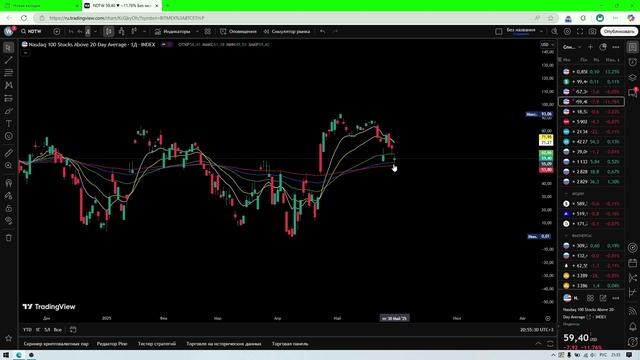The width and height of the screenshot is (640, 360).
Task: Select the Все all-time date range
Action: pos(58,330)
